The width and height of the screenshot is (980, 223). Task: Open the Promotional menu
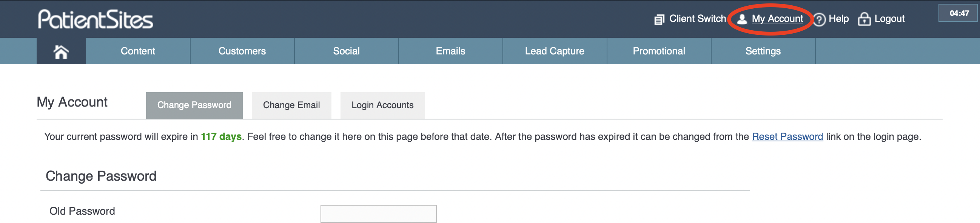coord(659,51)
